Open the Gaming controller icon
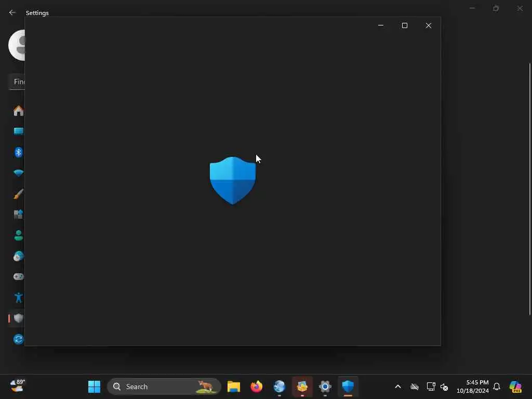This screenshot has height=399, width=532. click(x=19, y=277)
